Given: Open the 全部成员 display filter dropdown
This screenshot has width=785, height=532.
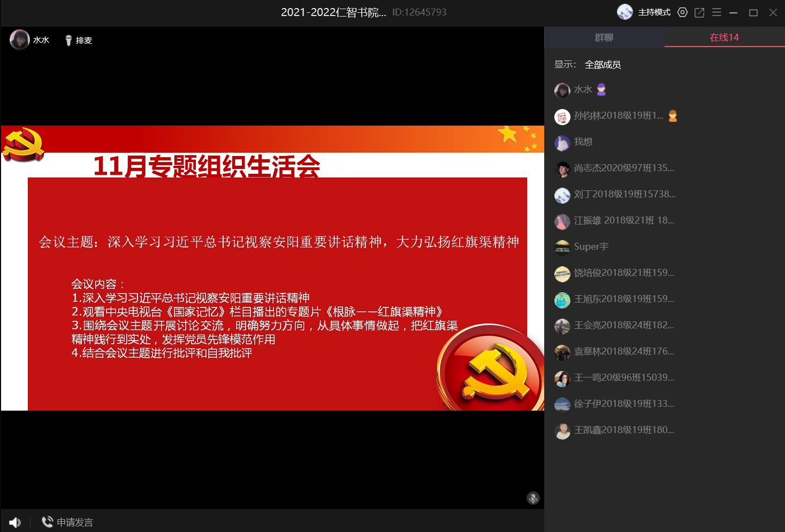Looking at the screenshot, I should [603, 65].
